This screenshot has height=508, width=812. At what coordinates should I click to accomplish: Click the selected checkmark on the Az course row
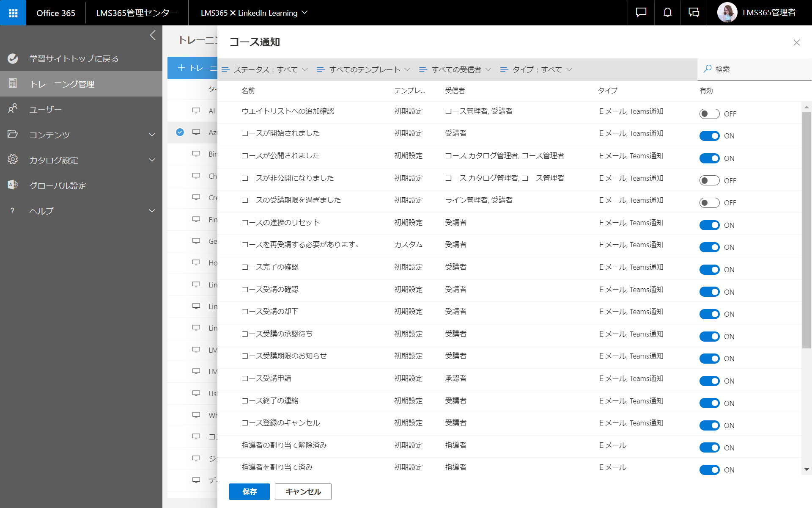[180, 132]
